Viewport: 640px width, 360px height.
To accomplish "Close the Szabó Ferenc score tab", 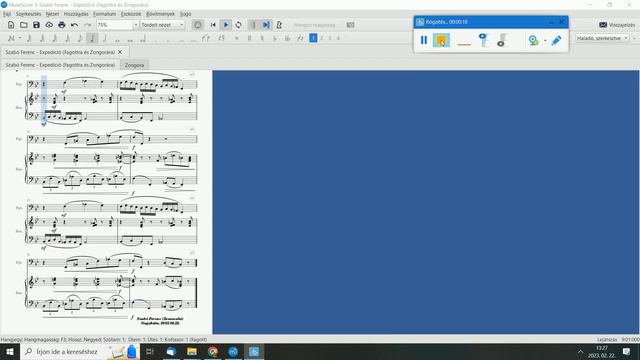I will pyautogui.click(x=120, y=52).
